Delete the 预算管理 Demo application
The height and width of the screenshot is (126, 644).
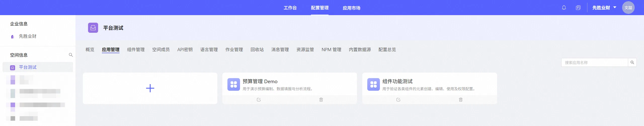(x=321, y=100)
